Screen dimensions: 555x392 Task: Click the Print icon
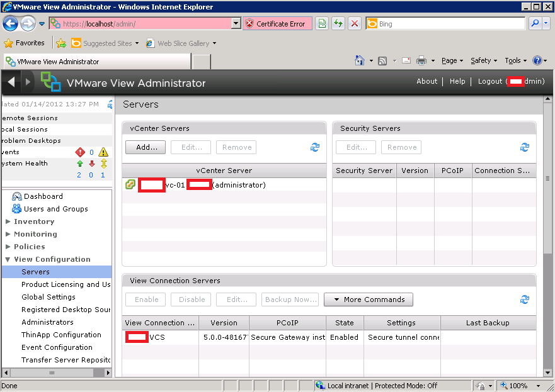tap(421, 61)
